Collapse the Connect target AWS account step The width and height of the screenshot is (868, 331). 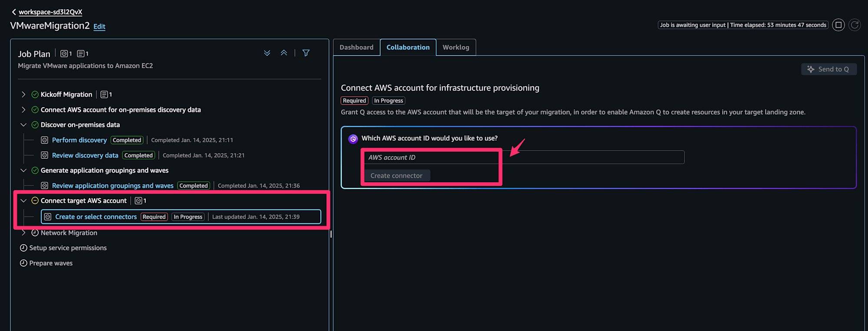coord(23,201)
